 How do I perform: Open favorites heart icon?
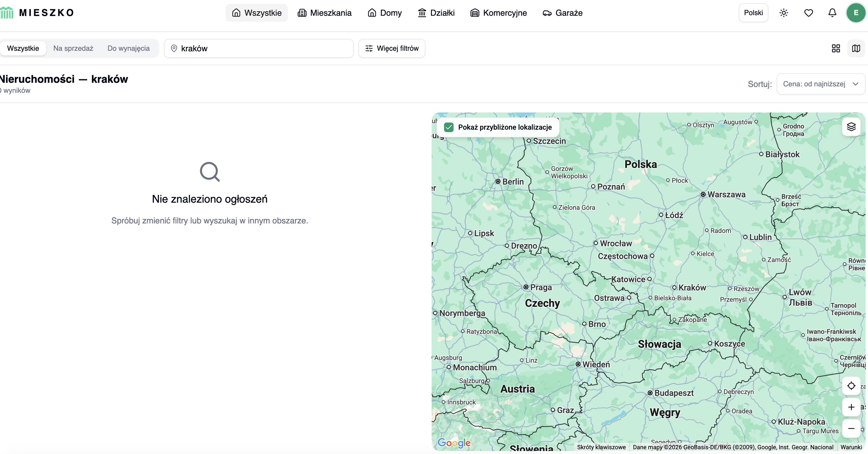coord(809,13)
